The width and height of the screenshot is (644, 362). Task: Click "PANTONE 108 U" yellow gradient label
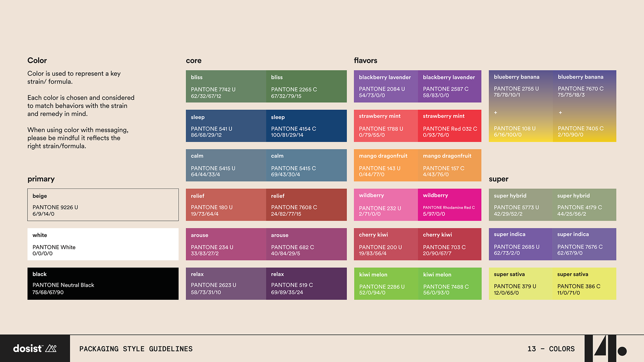[x=515, y=128]
